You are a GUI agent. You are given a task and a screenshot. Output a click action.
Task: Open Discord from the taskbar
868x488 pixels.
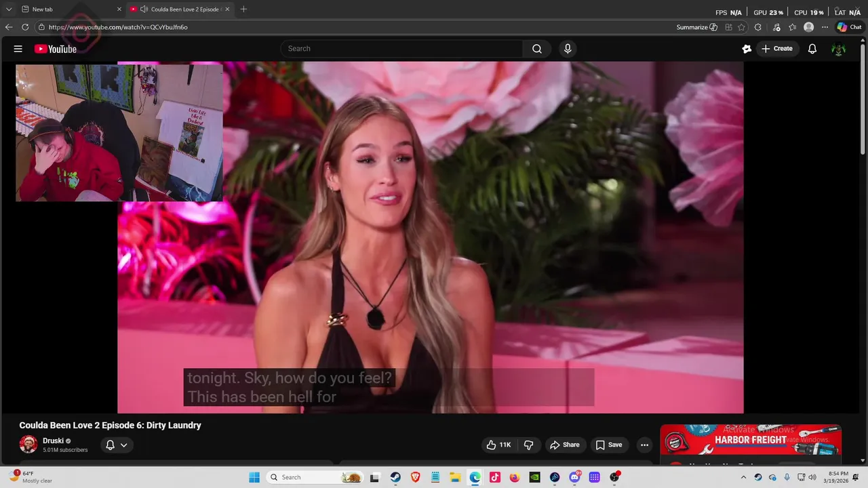[574, 477]
